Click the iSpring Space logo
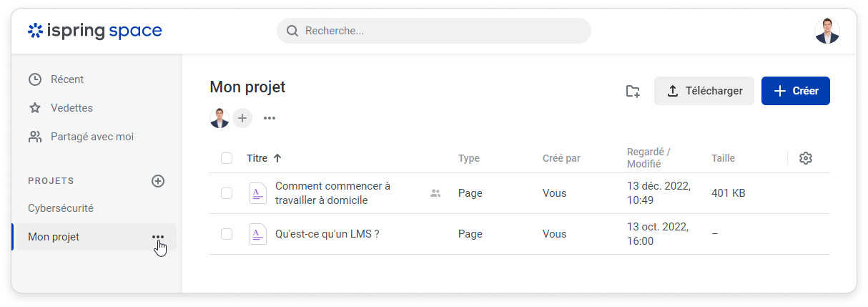The height and width of the screenshot is (307, 868). 94,31
